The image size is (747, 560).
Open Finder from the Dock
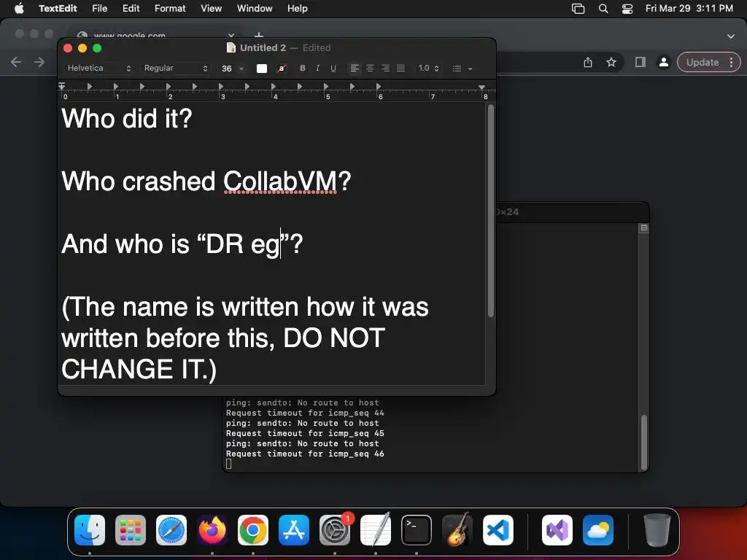pos(90,530)
